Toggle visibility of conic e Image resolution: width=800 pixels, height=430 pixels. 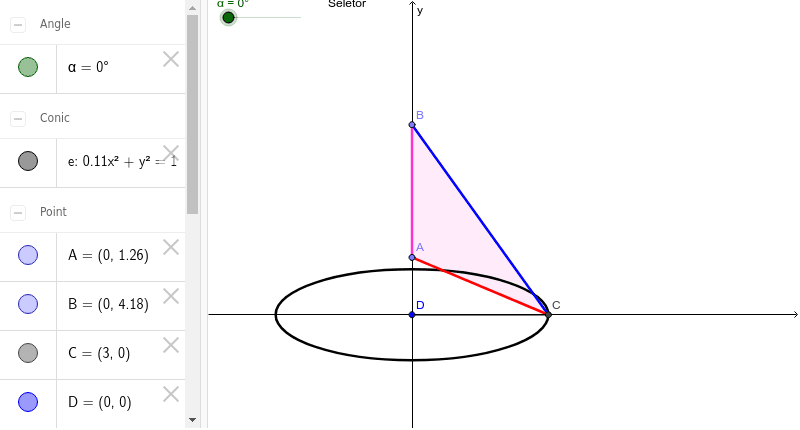pos(28,161)
